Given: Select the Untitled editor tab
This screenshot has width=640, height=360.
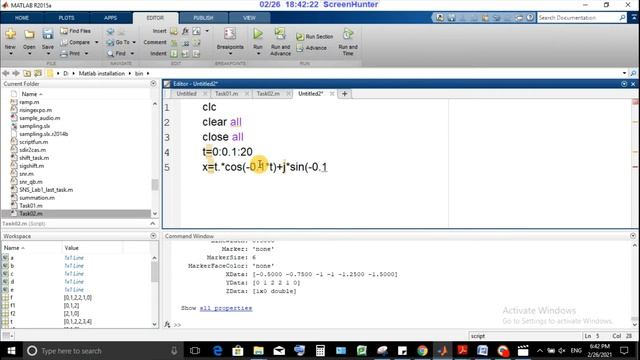Looking at the screenshot, I should click(x=187, y=94).
